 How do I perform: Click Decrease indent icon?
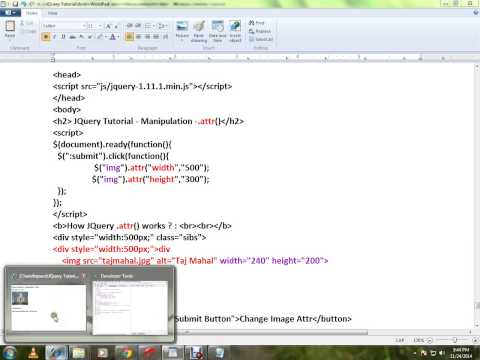129,26
